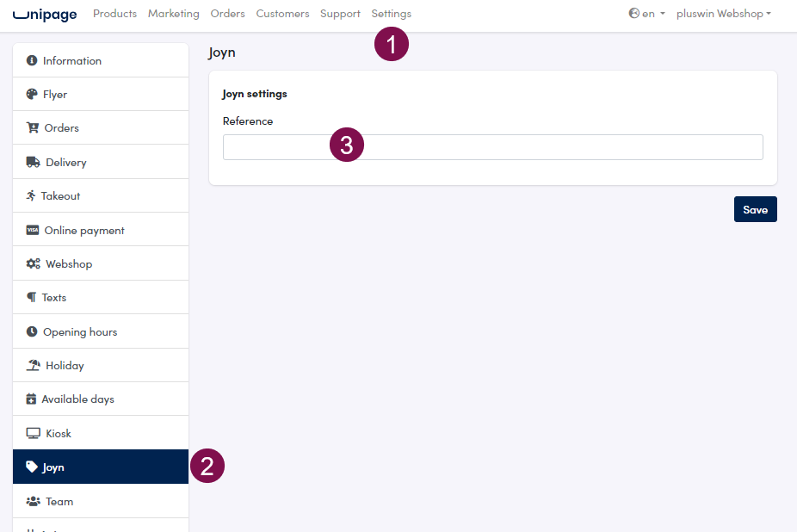
Task: Click the Takeout running person icon
Action: (x=31, y=195)
